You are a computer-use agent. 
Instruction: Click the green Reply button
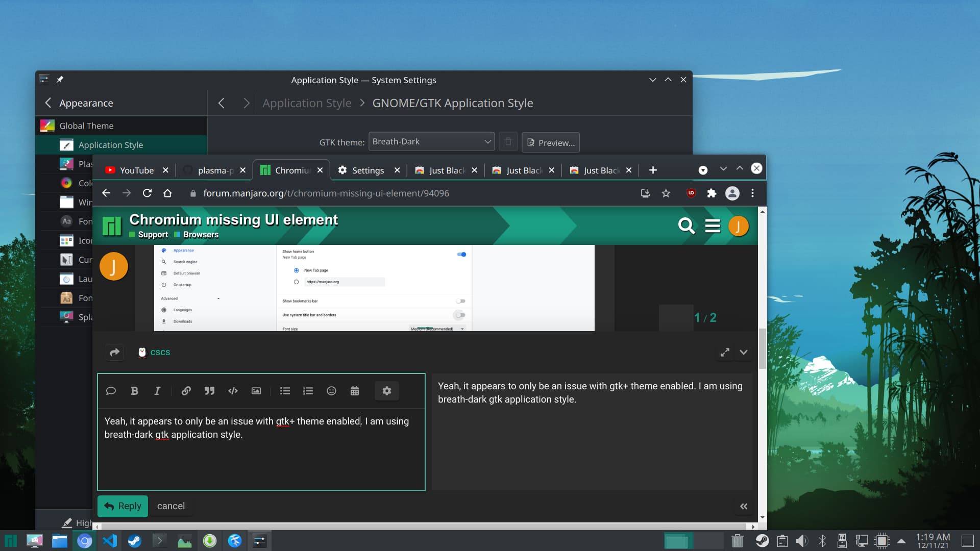tap(122, 506)
